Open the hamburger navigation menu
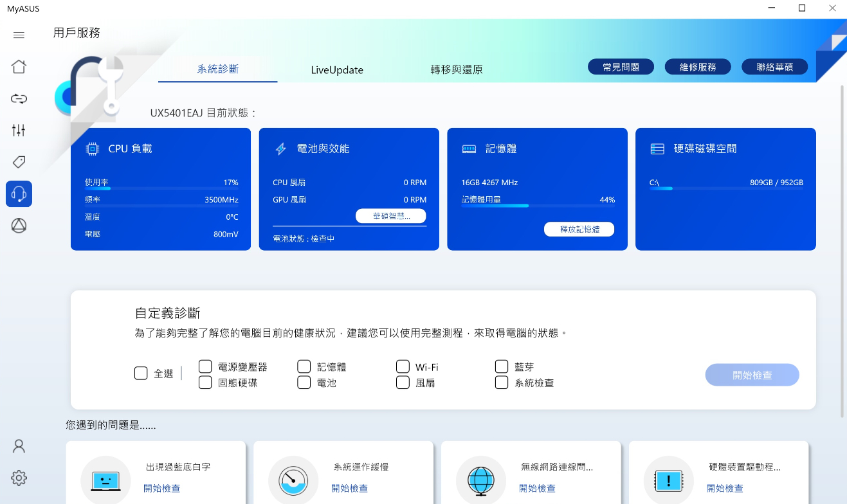The image size is (847, 504). pyautogui.click(x=19, y=35)
